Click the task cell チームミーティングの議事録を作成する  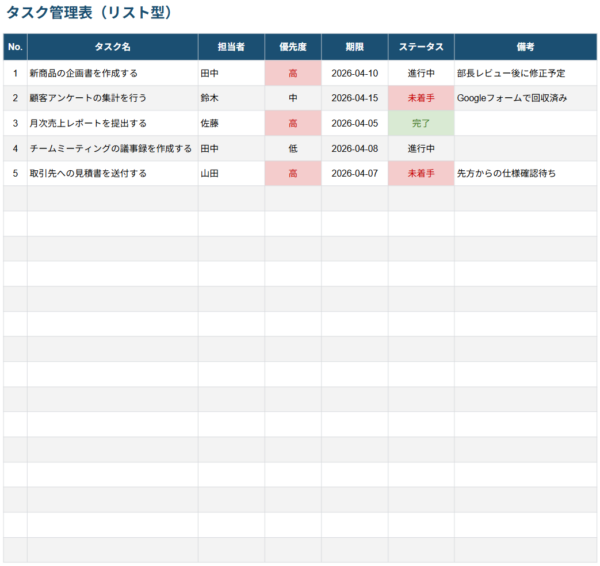pyautogui.click(x=110, y=148)
